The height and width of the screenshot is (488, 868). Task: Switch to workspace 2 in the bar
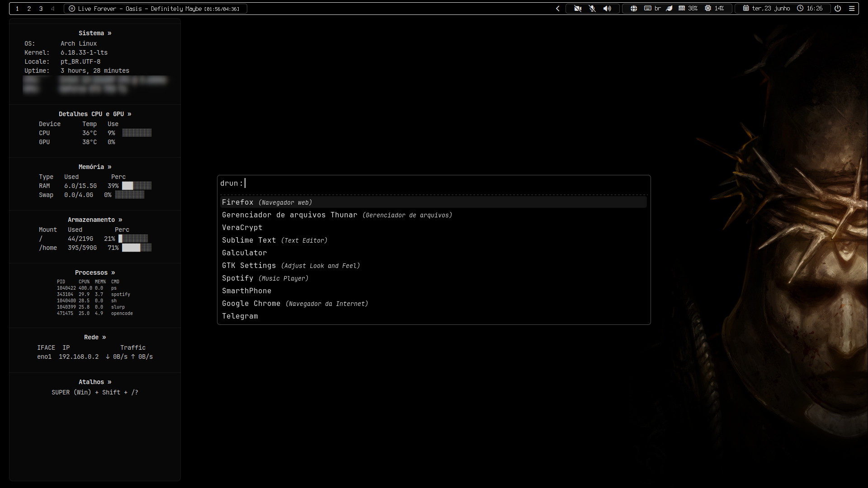29,9
